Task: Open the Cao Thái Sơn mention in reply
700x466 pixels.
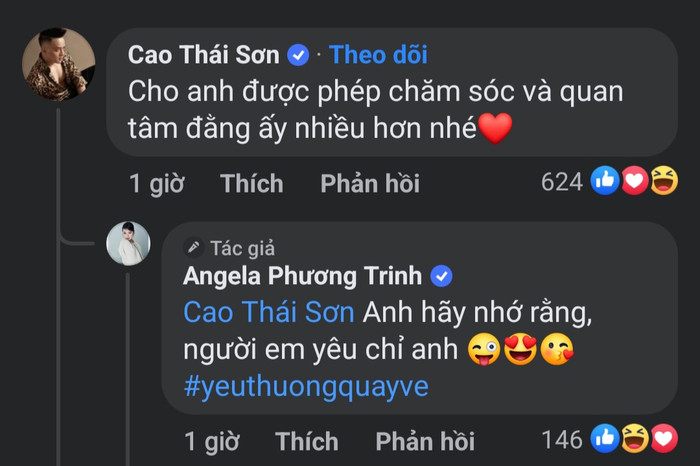Action: (269, 312)
